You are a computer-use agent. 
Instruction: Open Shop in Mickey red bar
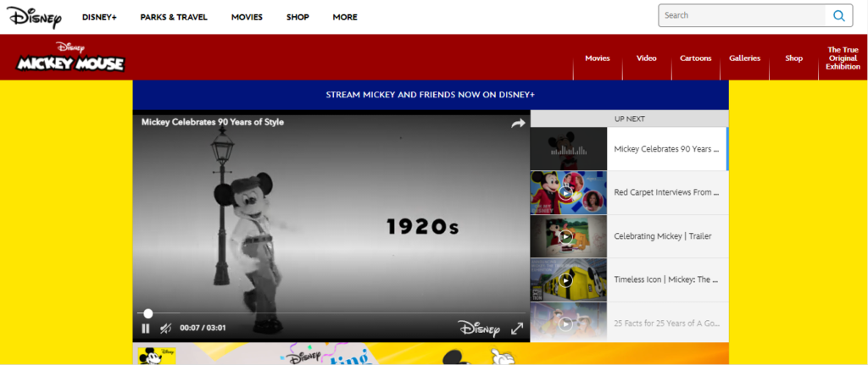(x=793, y=58)
